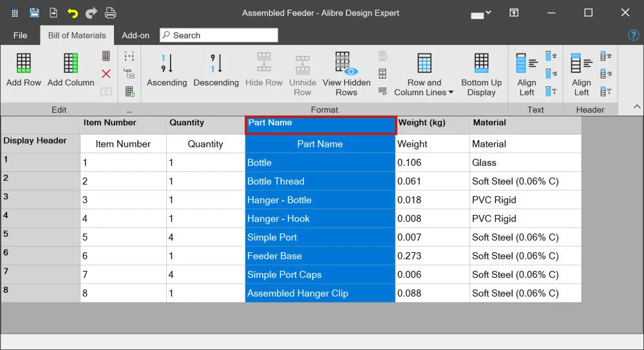The image size is (644, 350).
Task: Click the Print icon in title bar
Action: pos(110,13)
